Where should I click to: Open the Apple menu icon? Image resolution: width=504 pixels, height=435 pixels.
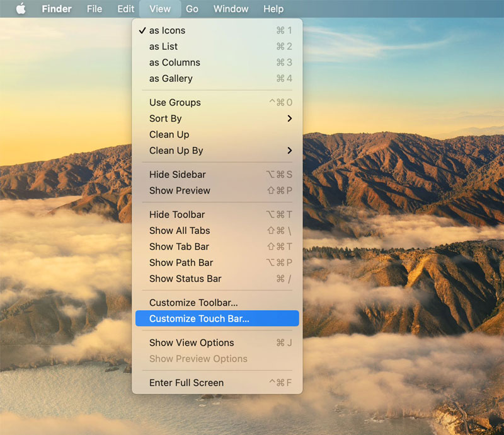[x=21, y=9]
